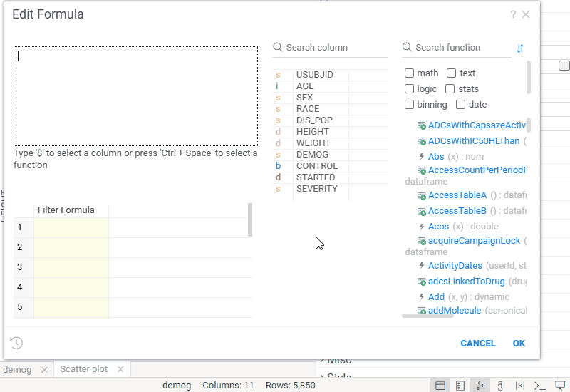Select the Abs function from list
The width and height of the screenshot is (570, 392).
tap(435, 156)
